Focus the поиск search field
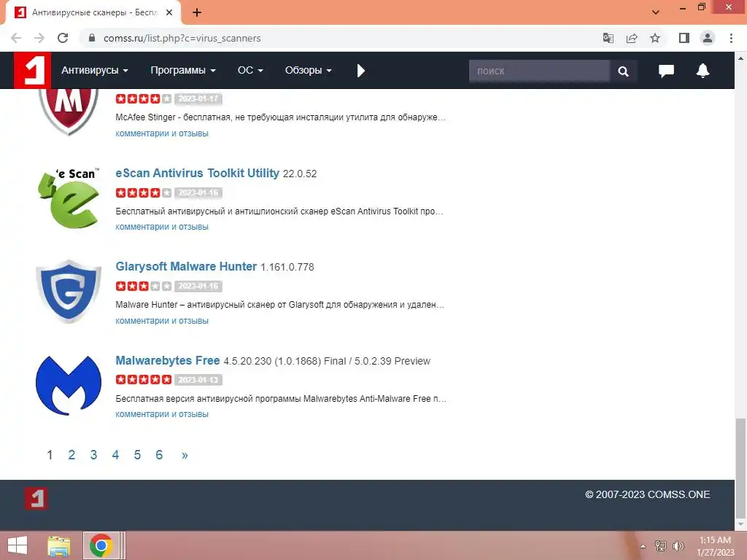Viewport: 747px width, 560px height. (x=539, y=71)
